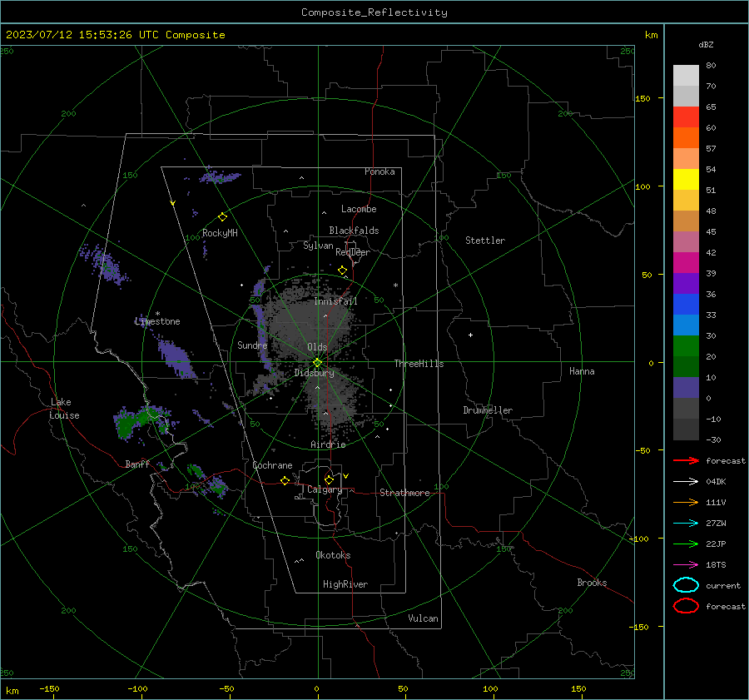This screenshot has width=749, height=700.
Task: Click the Brooks town label
Action: pyautogui.click(x=592, y=583)
